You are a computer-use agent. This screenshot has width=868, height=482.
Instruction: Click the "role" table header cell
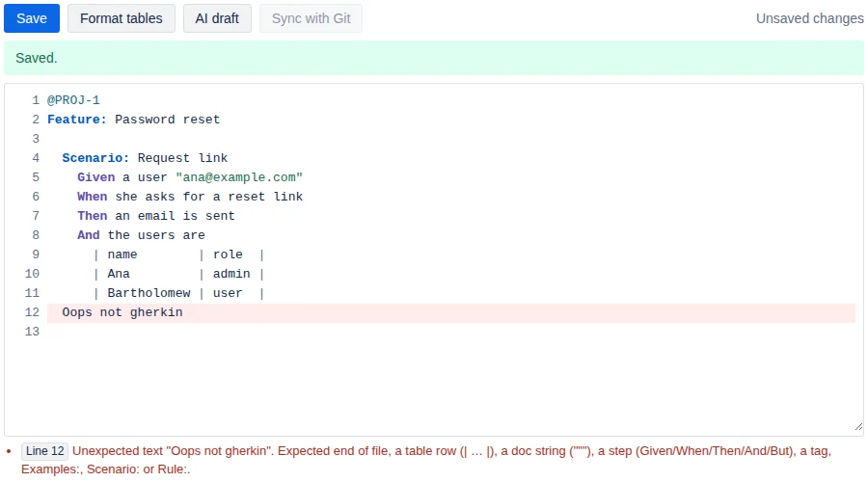coord(228,254)
